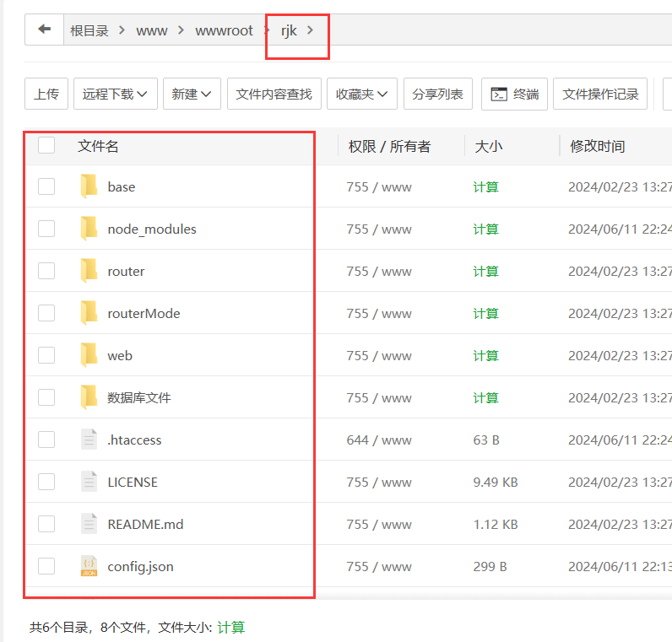This screenshot has width=672, height=642.
Task: Open the routerMode folder icon
Action: point(89,313)
